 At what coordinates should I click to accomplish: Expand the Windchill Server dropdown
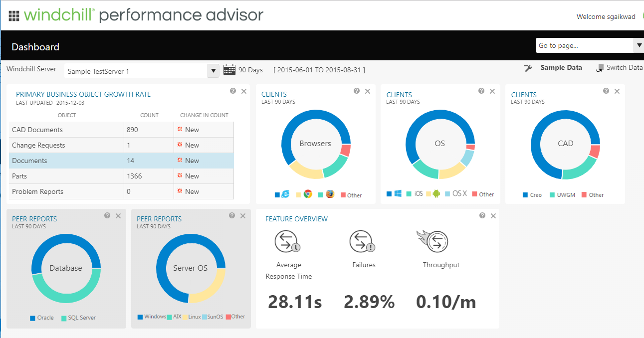213,70
